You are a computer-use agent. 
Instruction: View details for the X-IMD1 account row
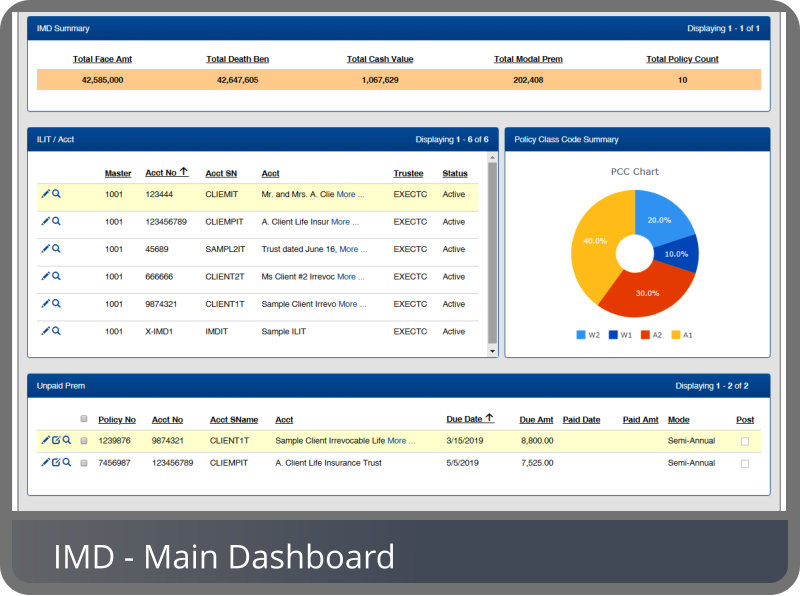click(56, 331)
